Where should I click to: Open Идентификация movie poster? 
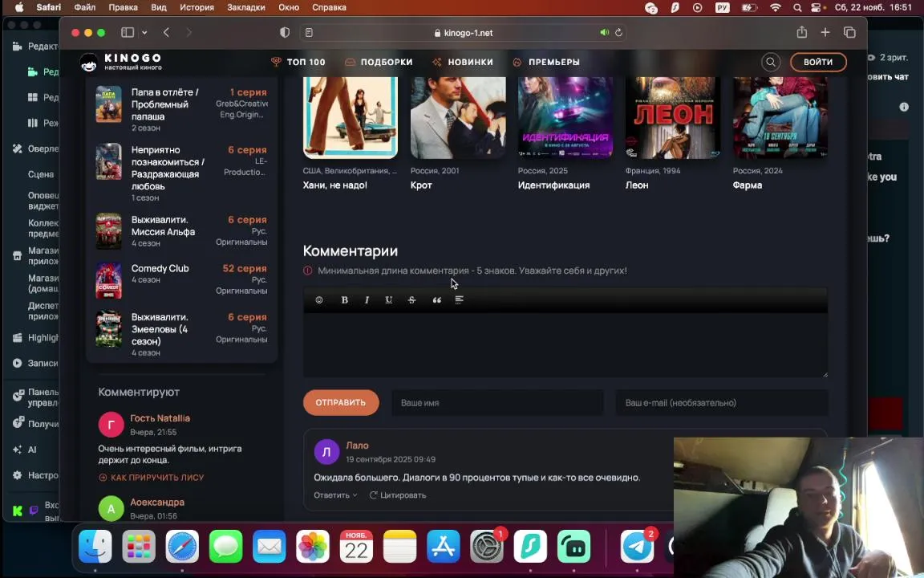[x=565, y=117]
